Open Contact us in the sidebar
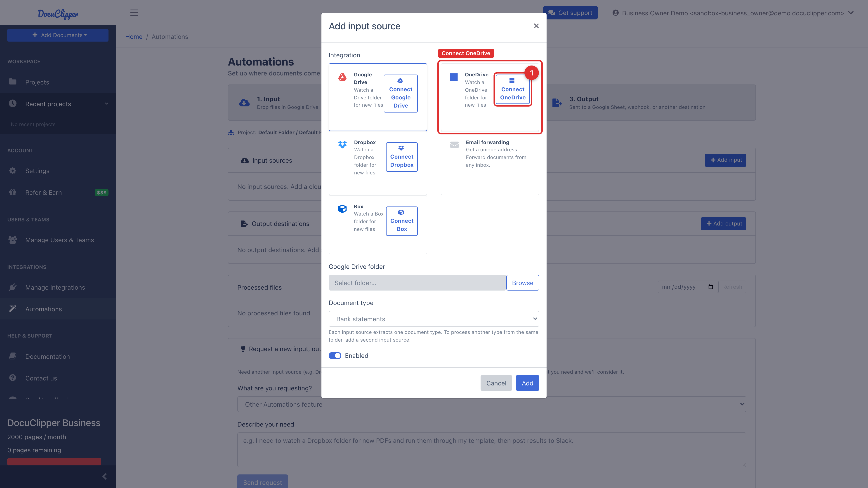This screenshot has width=868, height=488. (x=58, y=378)
